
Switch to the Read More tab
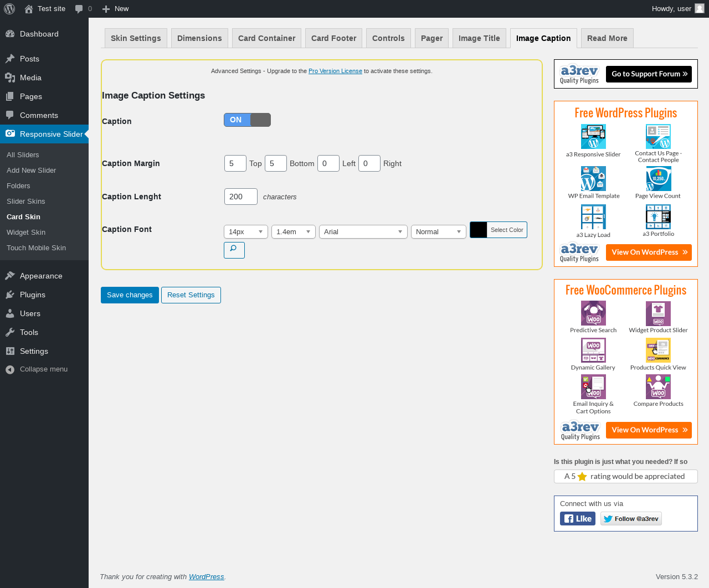click(607, 38)
